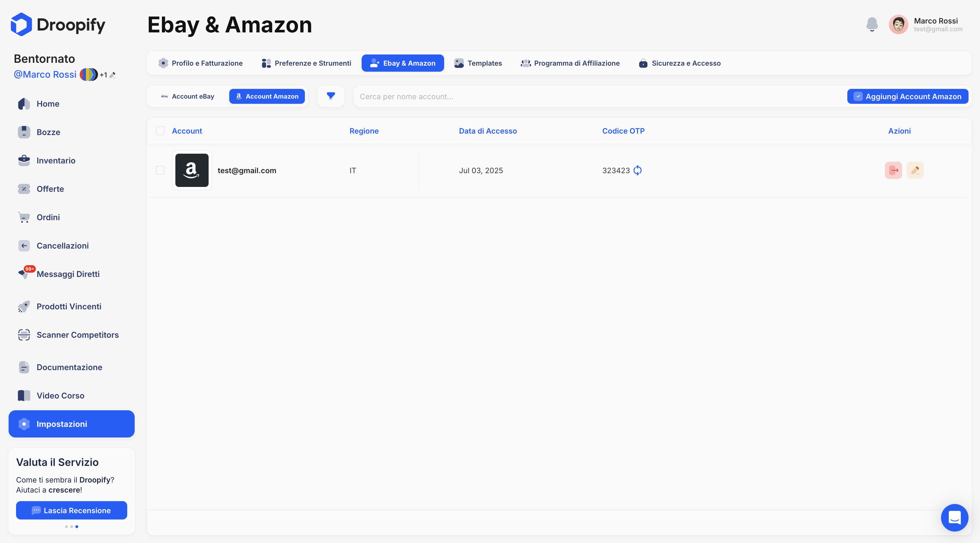Click the 99+ messages badge icon

[x=29, y=269]
